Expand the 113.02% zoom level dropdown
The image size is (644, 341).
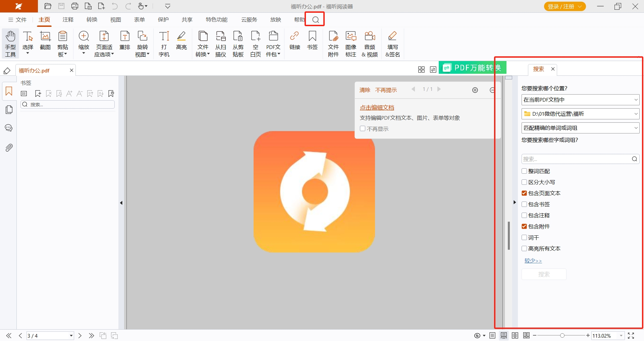(621, 336)
